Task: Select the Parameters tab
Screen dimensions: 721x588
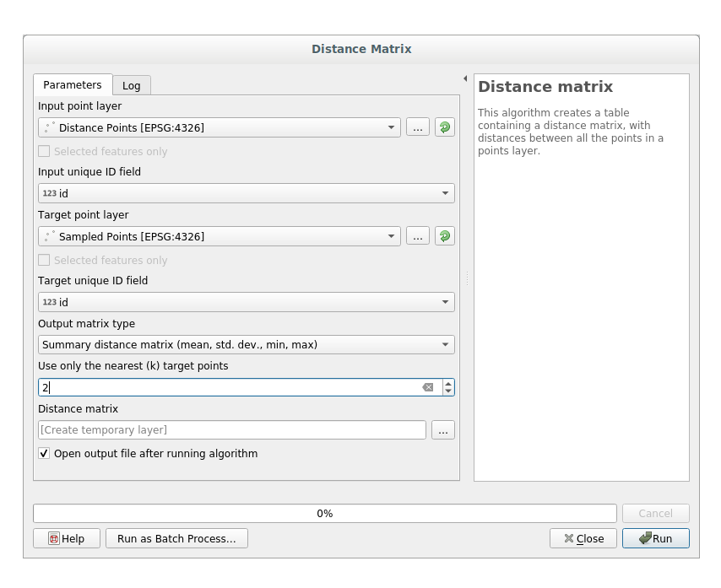Action: click(73, 84)
